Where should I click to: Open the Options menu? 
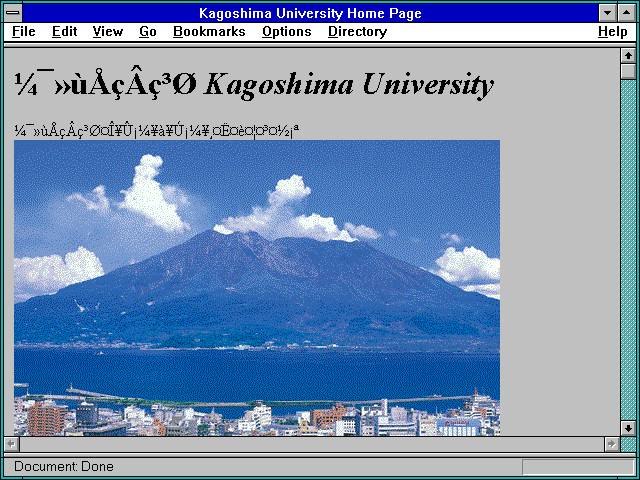pos(287,32)
